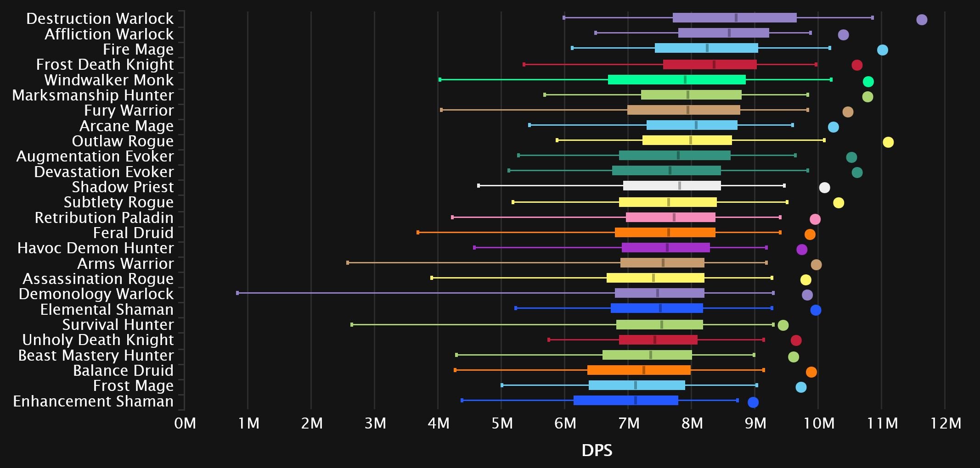Click the Frost Death Knight label

(x=105, y=65)
